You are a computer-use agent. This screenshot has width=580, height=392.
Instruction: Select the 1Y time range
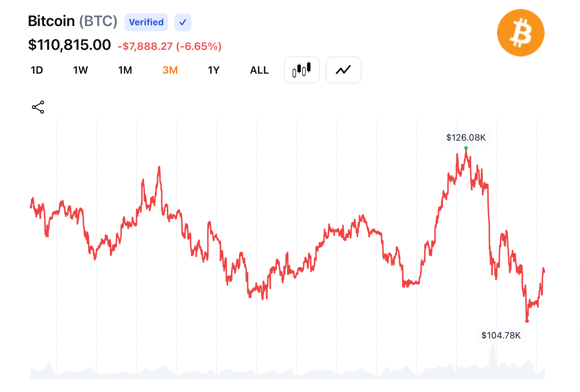pos(213,70)
